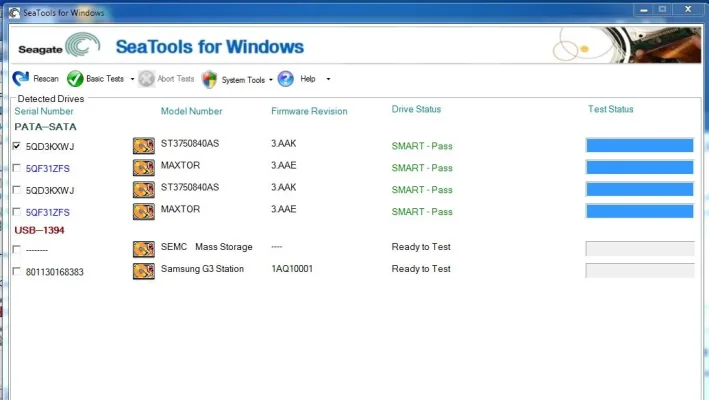Check the 801130168383 drive checkbox
This screenshot has height=400, width=709.
click(16, 271)
